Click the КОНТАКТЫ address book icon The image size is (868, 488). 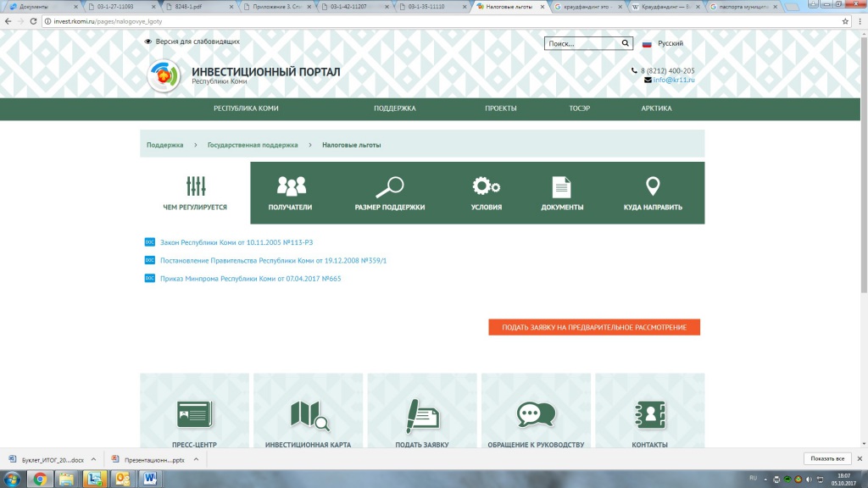pyautogui.click(x=650, y=415)
